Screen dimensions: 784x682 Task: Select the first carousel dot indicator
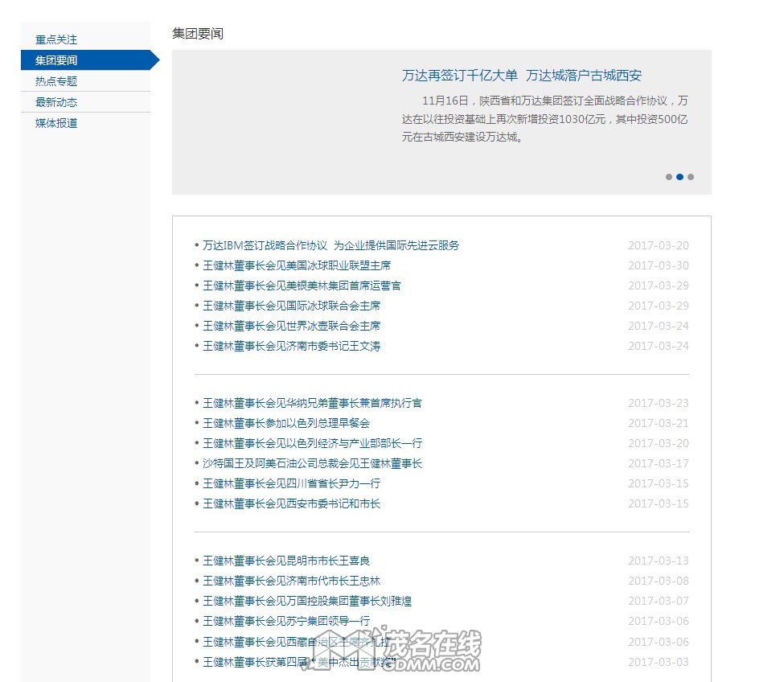click(x=668, y=177)
